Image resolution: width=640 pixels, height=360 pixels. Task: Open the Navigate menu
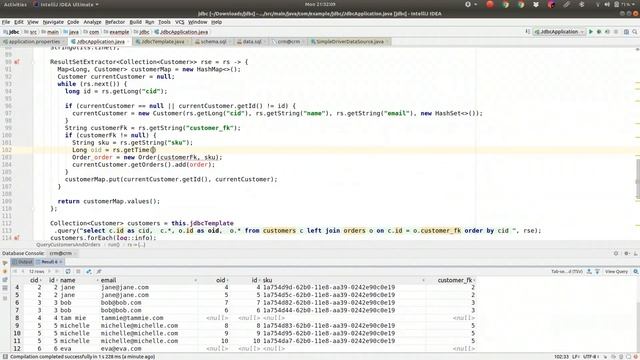(x=53, y=22)
